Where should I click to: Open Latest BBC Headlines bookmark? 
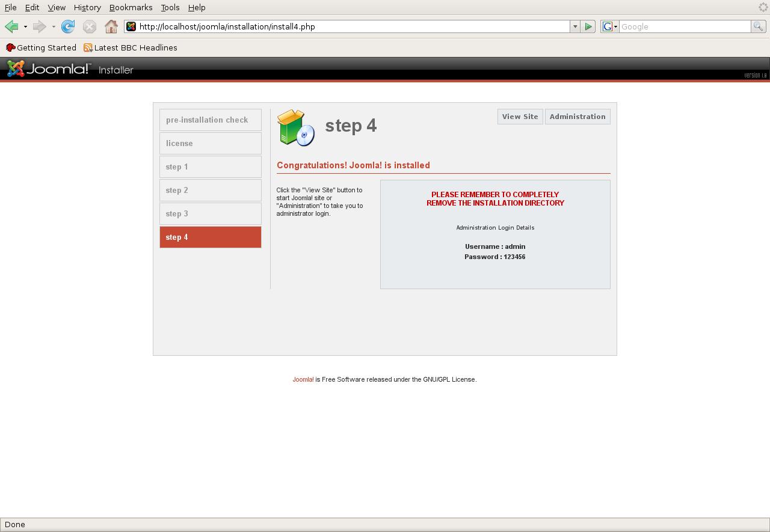131,47
